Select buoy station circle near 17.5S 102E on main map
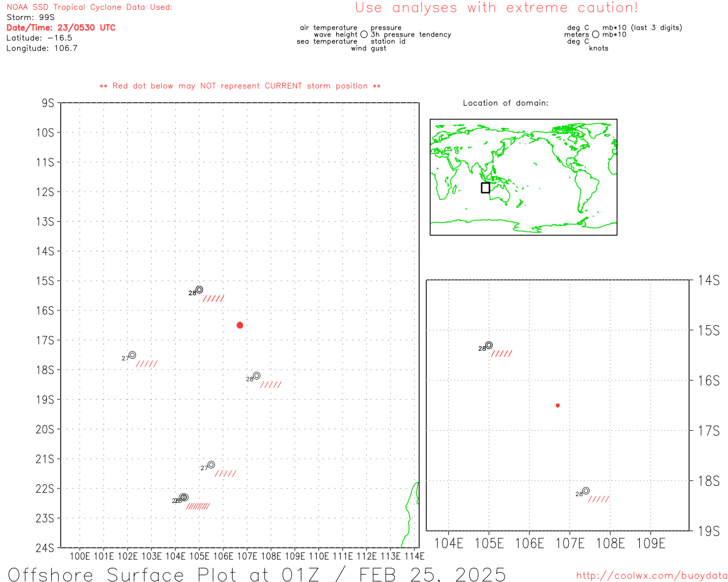 click(x=133, y=355)
